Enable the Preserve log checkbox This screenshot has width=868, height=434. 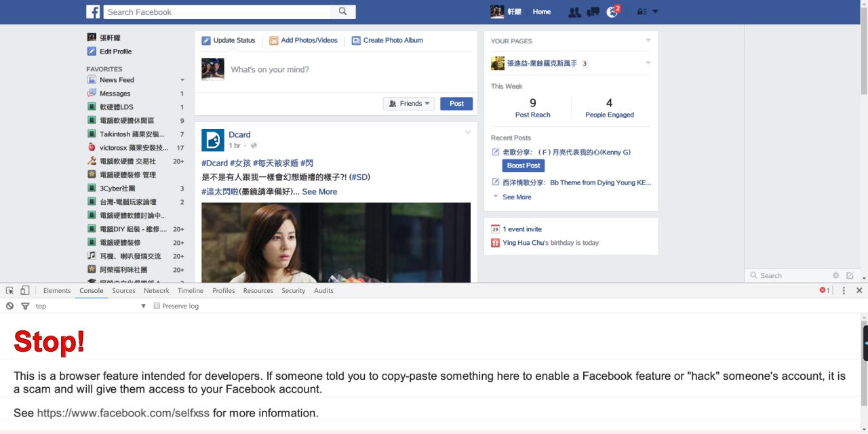point(157,306)
